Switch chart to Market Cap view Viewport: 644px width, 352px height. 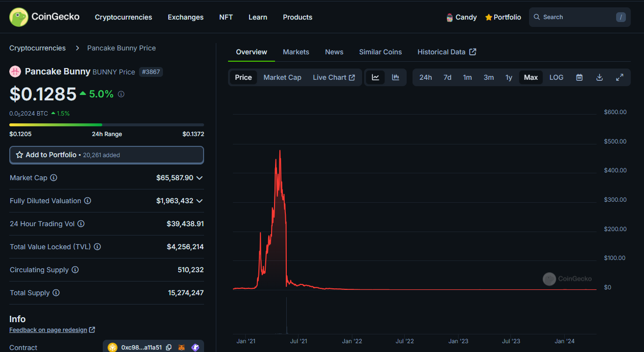click(x=282, y=77)
